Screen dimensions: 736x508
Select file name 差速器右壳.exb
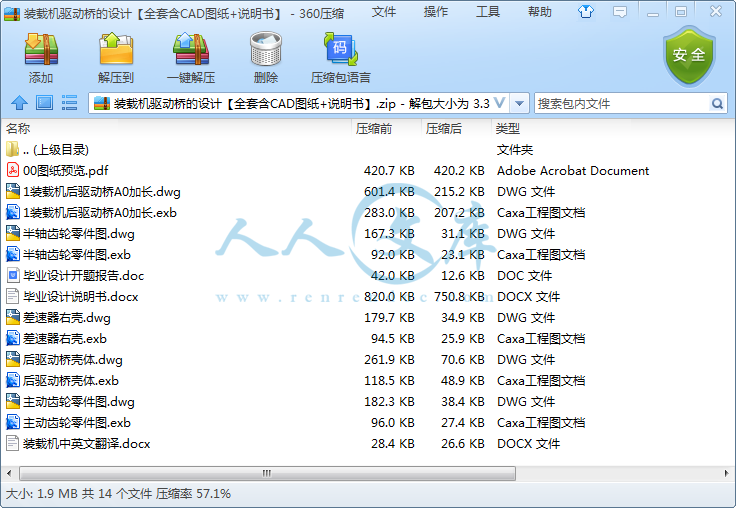pyautogui.click(x=65, y=339)
